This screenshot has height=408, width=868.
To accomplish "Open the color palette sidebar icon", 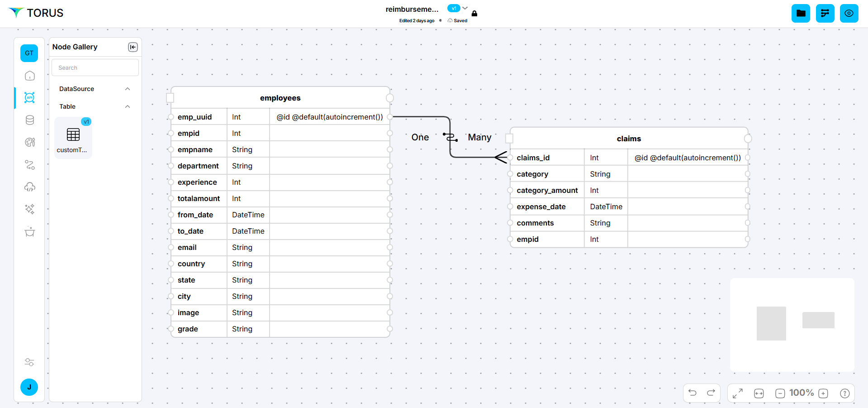I will pos(29,142).
